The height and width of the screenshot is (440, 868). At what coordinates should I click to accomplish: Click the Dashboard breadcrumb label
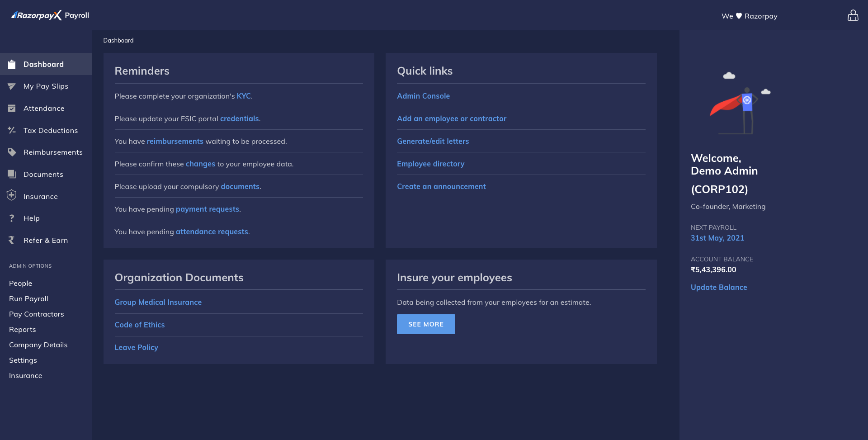point(118,40)
